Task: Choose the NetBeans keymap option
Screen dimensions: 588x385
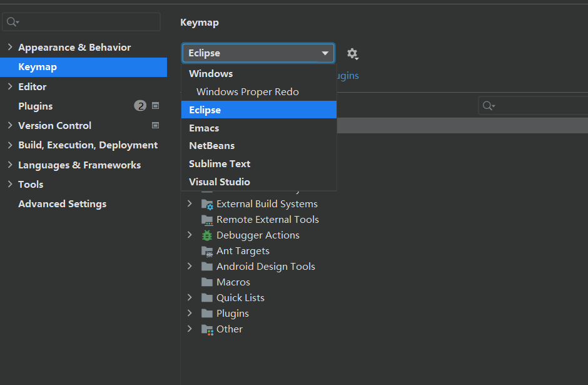Action: tap(259, 146)
